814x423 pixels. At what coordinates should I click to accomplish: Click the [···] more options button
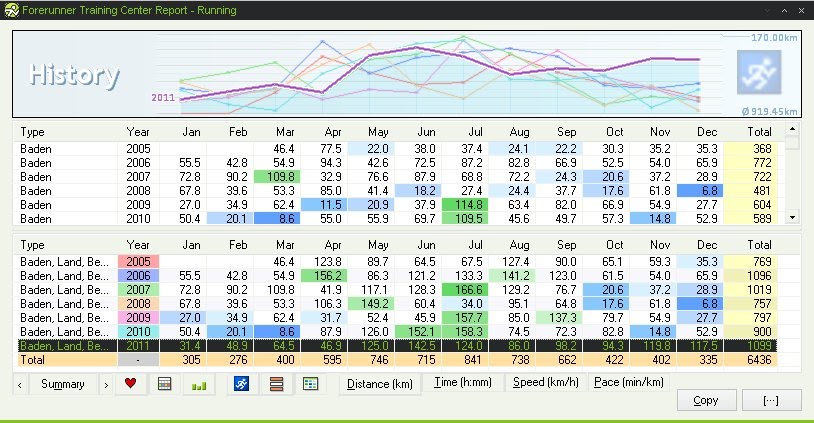pos(771,400)
